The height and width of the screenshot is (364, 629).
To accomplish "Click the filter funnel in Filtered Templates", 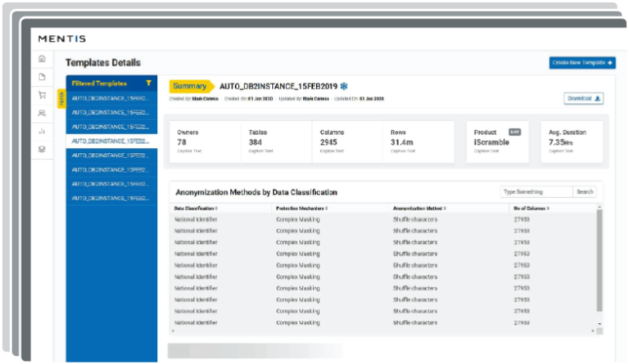I will (x=147, y=83).
